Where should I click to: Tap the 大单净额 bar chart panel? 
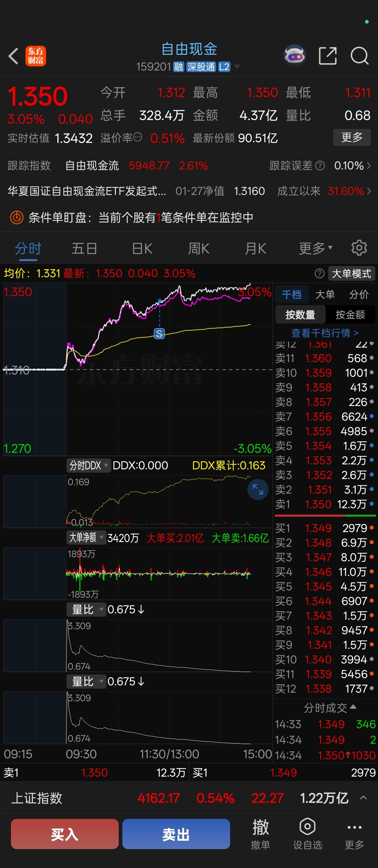coord(138,573)
